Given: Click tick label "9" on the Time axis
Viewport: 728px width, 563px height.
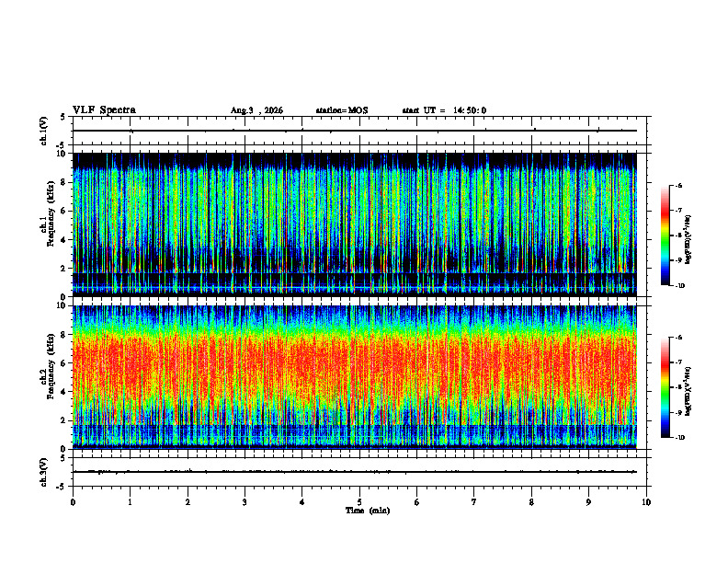Looking at the screenshot, I should tap(588, 502).
